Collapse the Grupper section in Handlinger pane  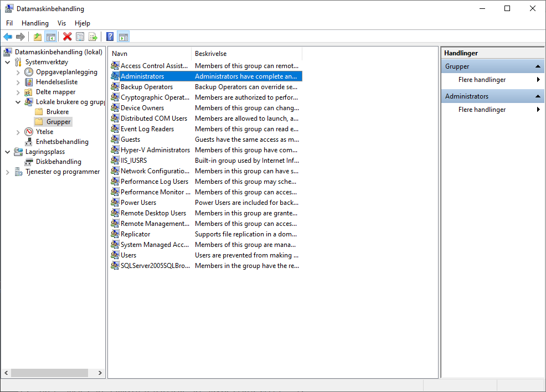pos(538,66)
